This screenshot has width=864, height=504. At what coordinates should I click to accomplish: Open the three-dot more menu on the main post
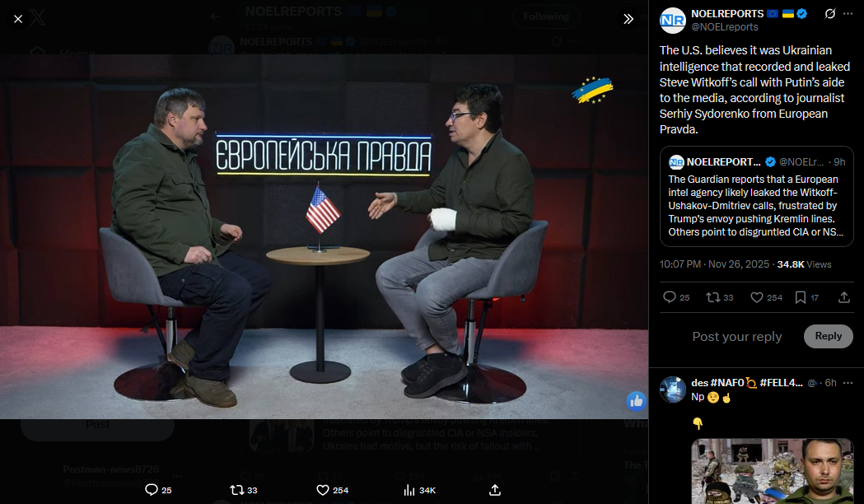tap(848, 14)
